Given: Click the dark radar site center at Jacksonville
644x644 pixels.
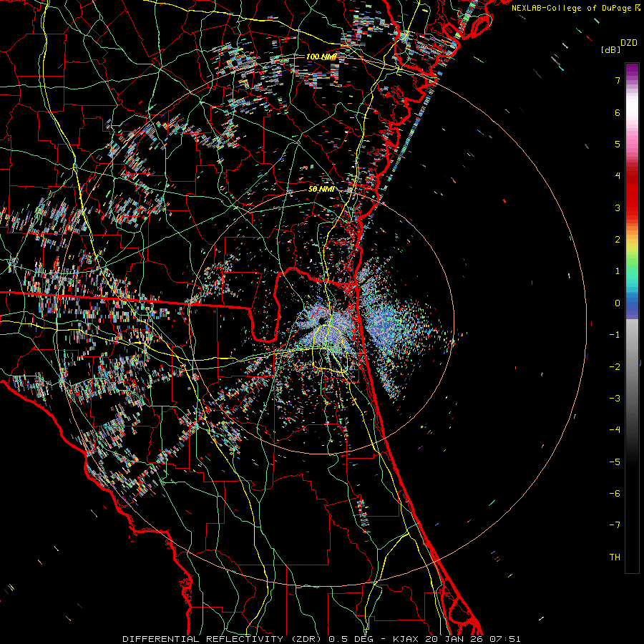Looking at the screenshot, I should tap(323, 321).
